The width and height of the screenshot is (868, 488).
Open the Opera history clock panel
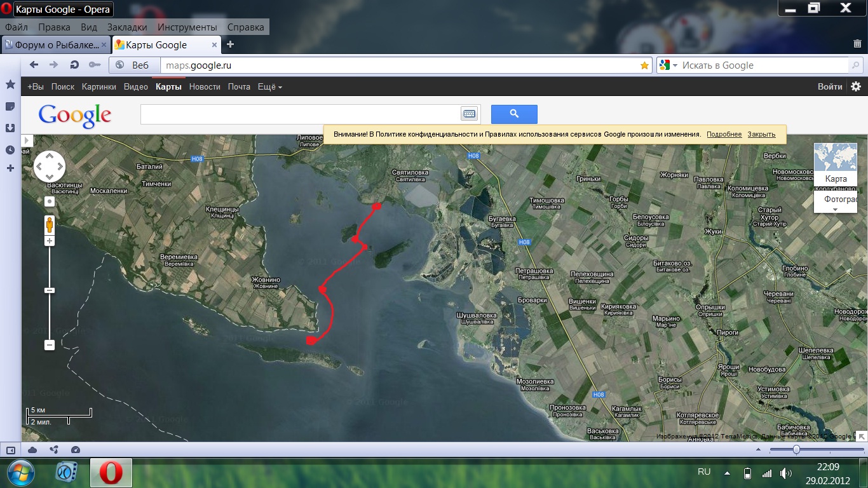[10, 150]
